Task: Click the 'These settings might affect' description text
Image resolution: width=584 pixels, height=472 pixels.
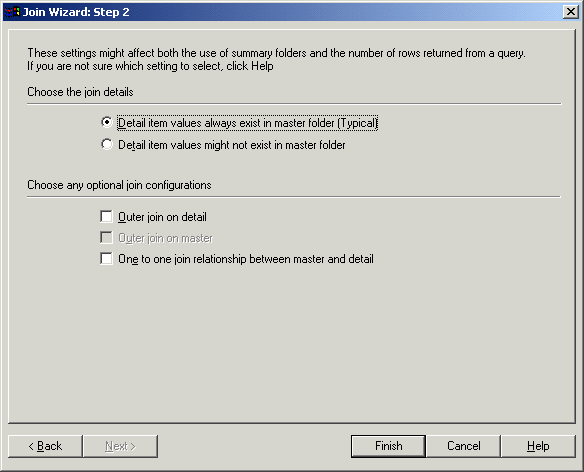Action: pyautogui.click(x=276, y=60)
